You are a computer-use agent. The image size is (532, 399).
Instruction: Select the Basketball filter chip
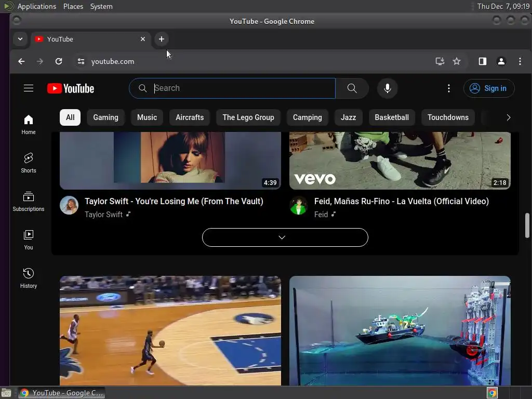pyautogui.click(x=392, y=117)
